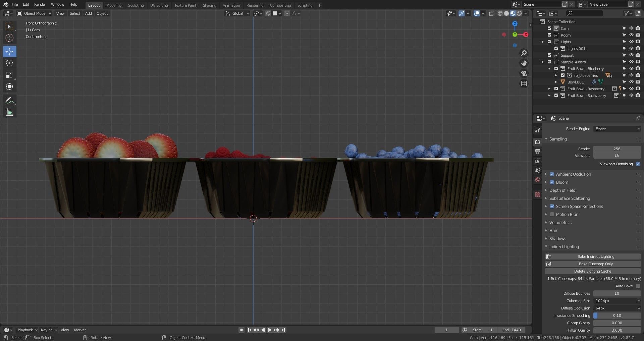
Task: Switch to the Shading workspace tab
Action: (209, 5)
